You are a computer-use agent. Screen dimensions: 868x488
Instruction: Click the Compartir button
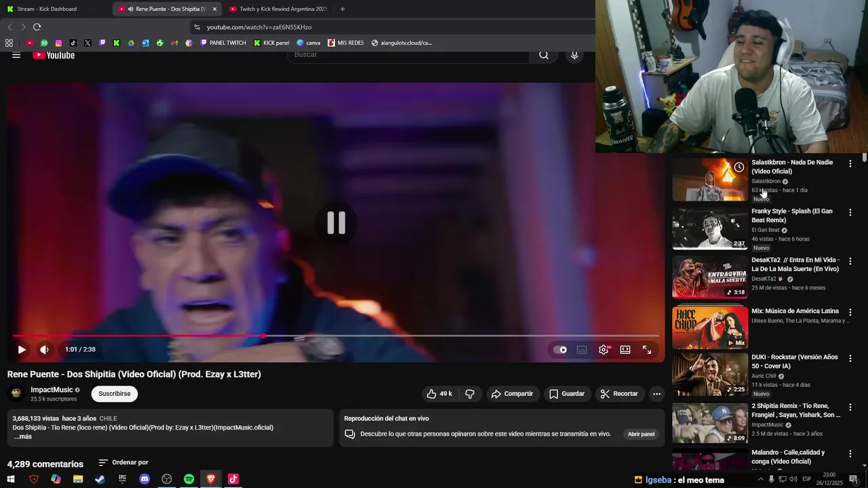[x=512, y=394]
